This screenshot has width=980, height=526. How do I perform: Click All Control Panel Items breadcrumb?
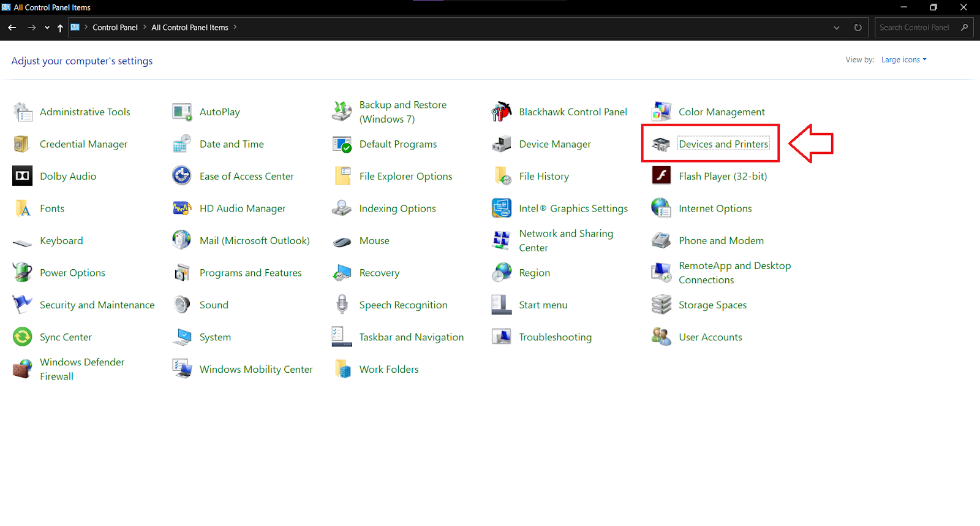[x=190, y=28]
